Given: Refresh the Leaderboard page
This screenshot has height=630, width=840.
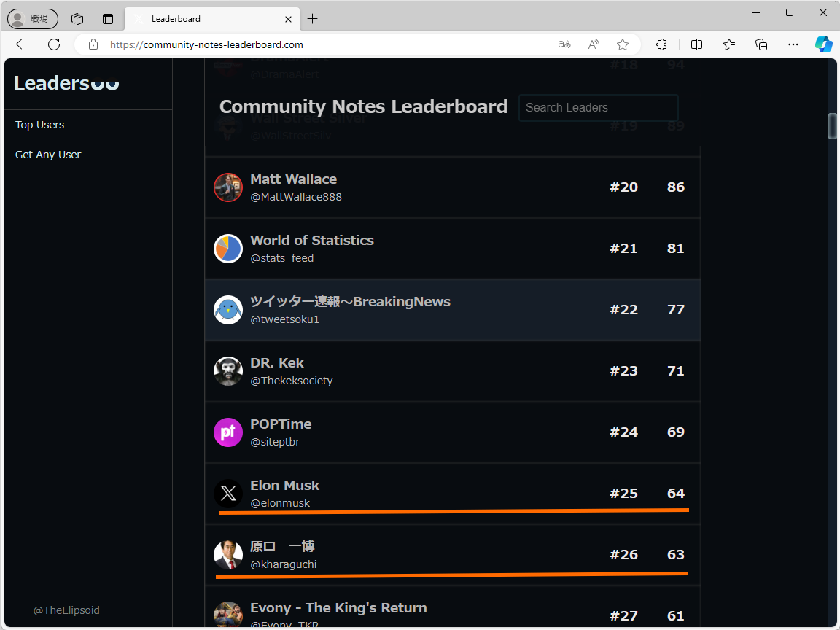Looking at the screenshot, I should pyautogui.click(x=54, y=44).
